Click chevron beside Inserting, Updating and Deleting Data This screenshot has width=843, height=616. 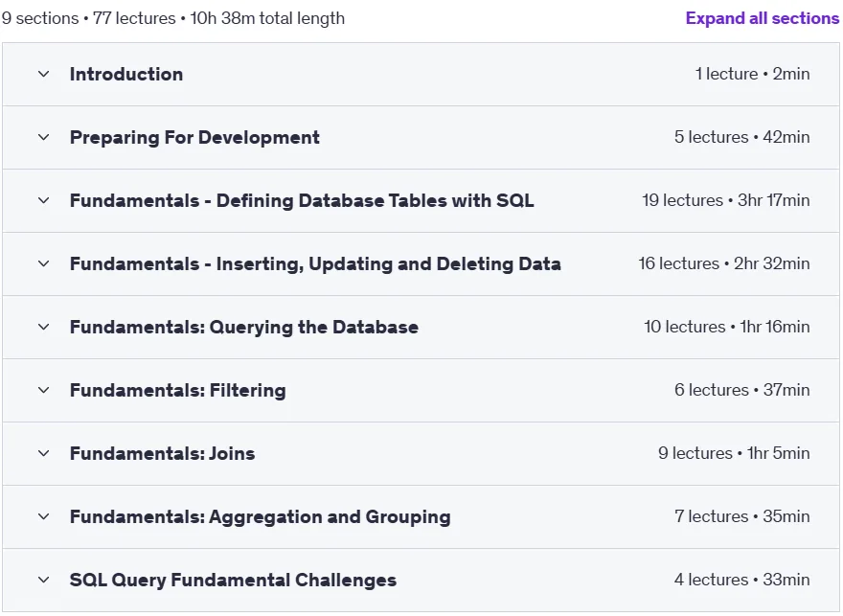tap(43, 263)
